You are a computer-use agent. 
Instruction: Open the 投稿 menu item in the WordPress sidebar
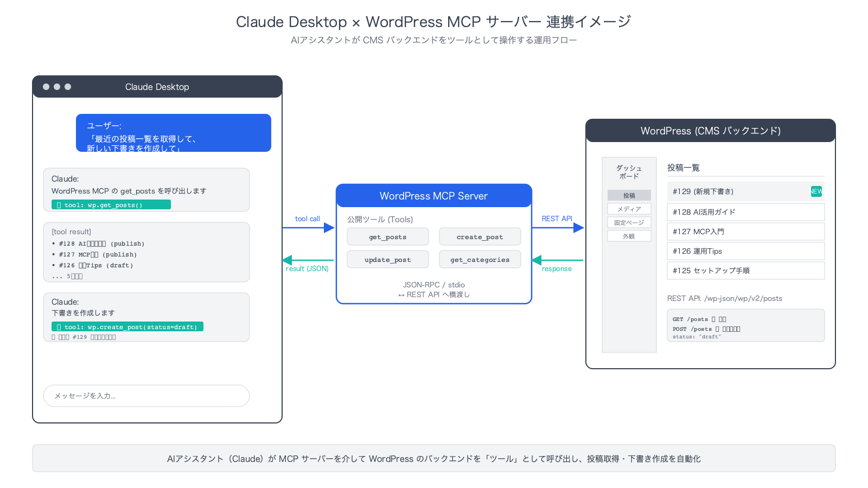pyautogui.click(x=629, y=195)
